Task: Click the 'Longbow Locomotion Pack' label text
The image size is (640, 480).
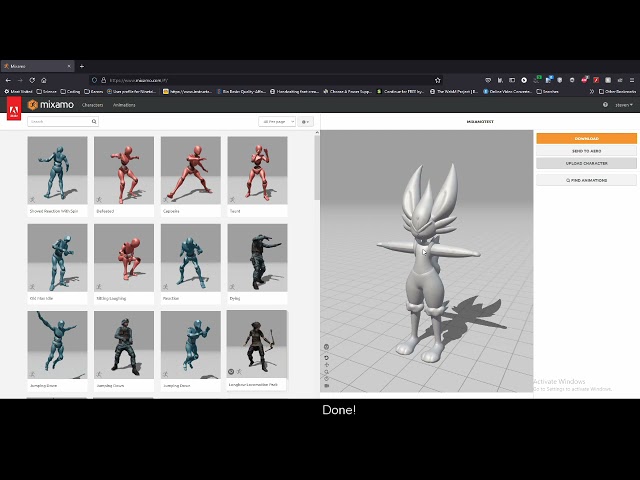Action: click(253, 384)
